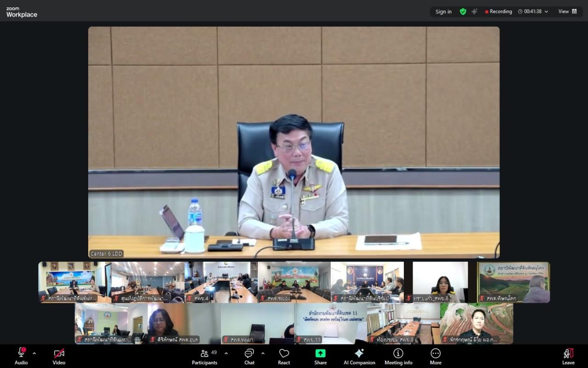Start camera with the Video icon
Screen dimensions: 588x368
click(59, 353)
